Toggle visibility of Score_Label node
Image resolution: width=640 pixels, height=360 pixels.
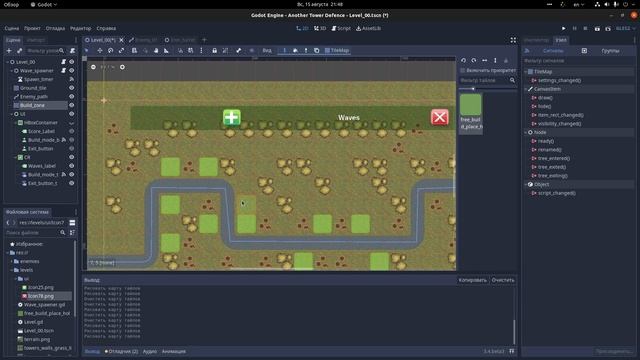(72, 131)
